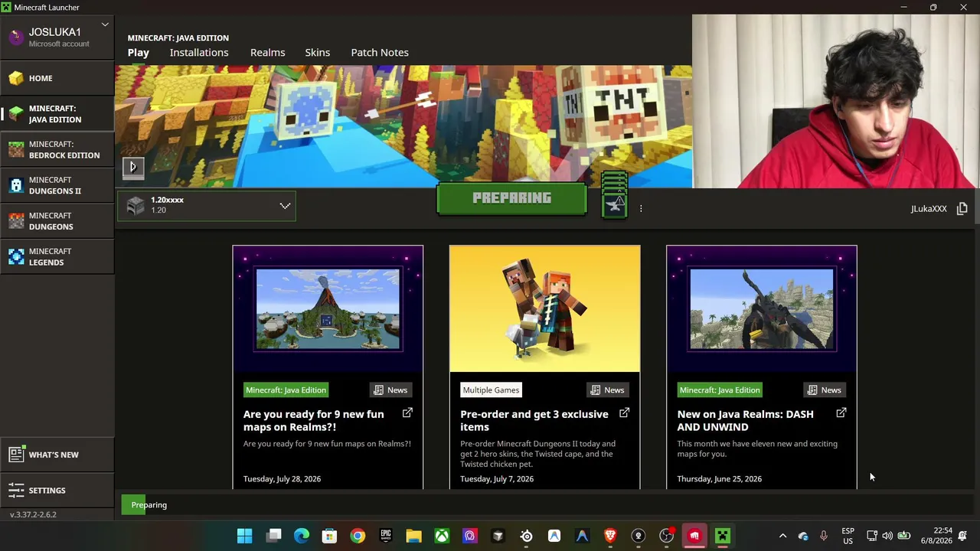Open Microsoft Store from the taskbar
The width and height of the screenshot is (980, 551).
point(329,536)
